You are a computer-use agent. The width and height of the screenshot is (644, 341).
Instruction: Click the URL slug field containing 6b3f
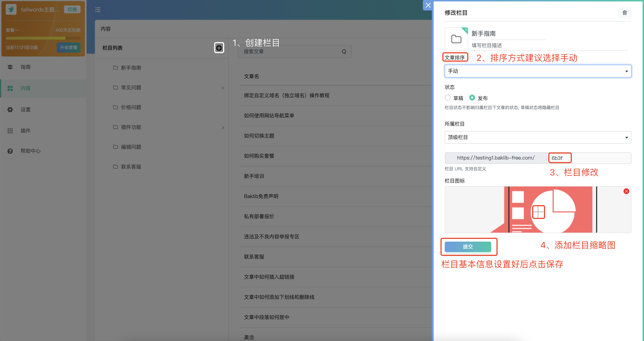tap(589, 158)
